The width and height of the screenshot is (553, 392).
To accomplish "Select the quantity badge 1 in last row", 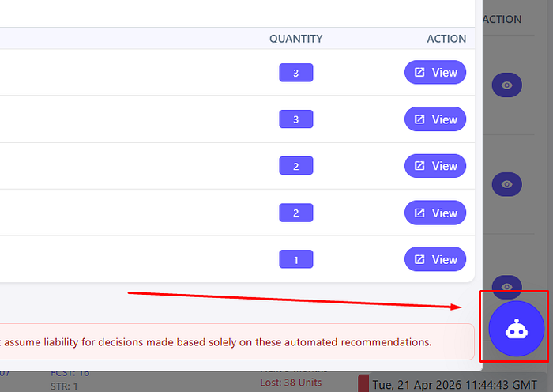I will [295, 259].
